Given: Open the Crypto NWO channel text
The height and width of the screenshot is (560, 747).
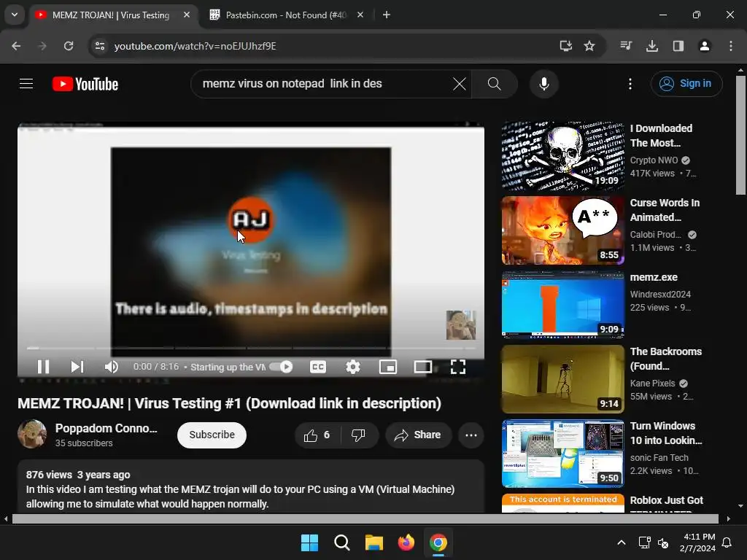Looking at the screenshot, I should point(654,160).
